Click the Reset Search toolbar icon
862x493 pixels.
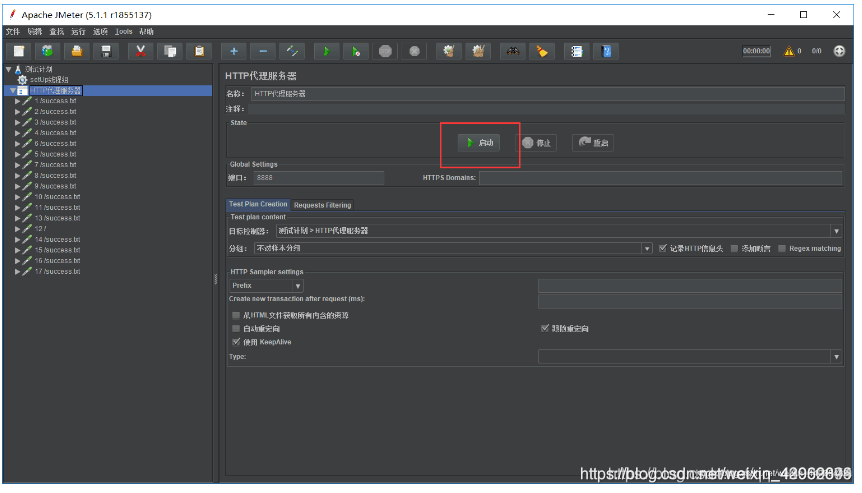541,52
